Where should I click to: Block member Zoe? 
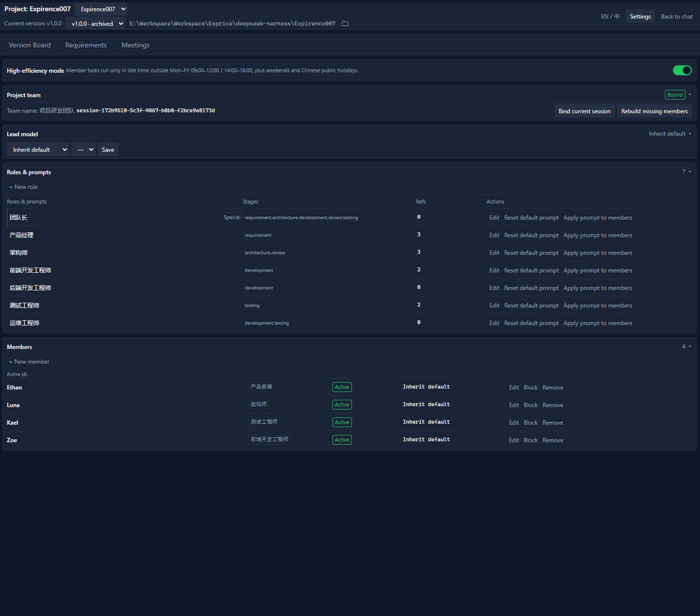[x=531, y=440]
